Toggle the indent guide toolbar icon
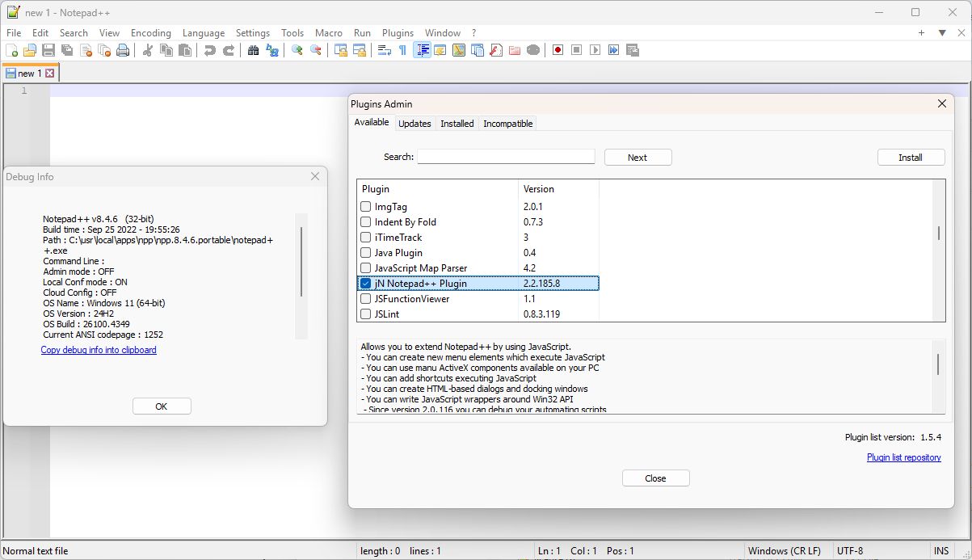 click(x=422, y=50)
